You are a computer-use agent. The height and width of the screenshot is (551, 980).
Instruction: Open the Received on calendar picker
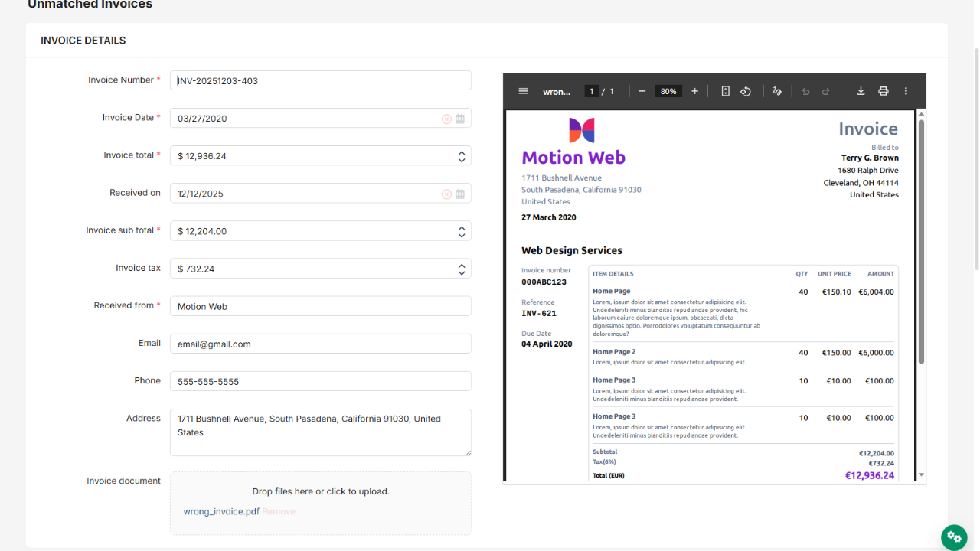pos(460,194)
